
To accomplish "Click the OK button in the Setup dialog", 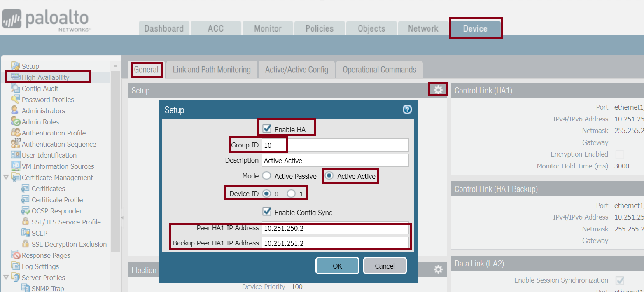I will [337, 266].
